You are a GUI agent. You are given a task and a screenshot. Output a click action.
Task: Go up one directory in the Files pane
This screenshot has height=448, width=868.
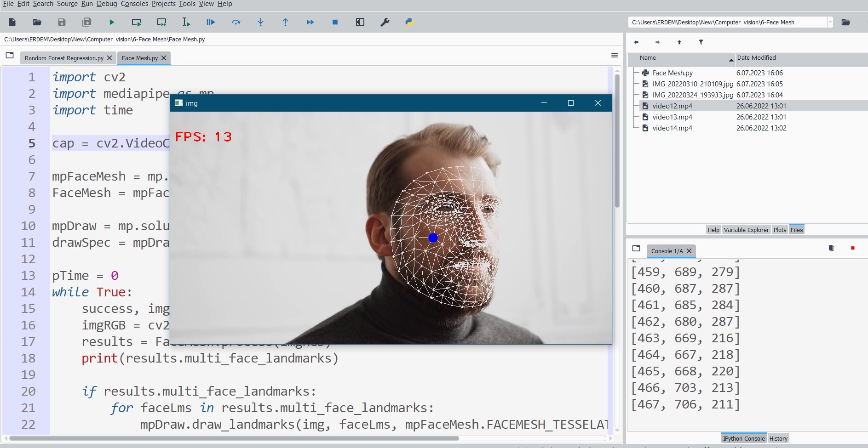pyautogui.click(x=679, y=42)
